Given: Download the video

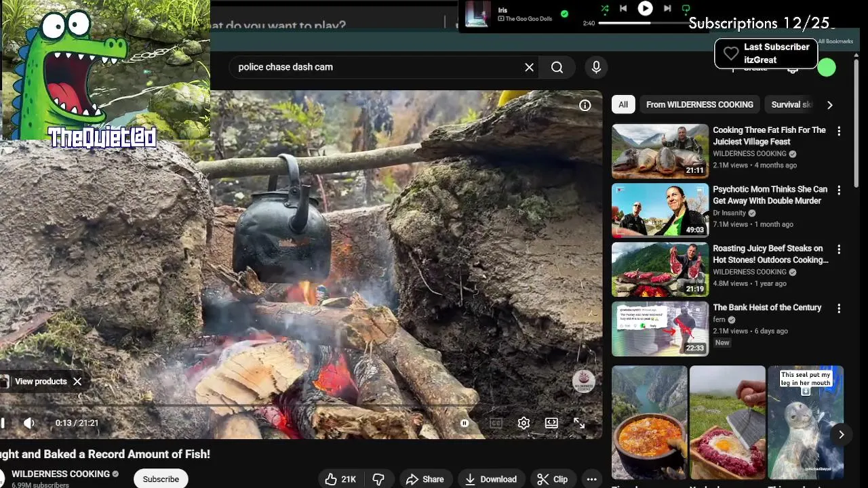Looking at the screenshot, I should coord(491,479).
